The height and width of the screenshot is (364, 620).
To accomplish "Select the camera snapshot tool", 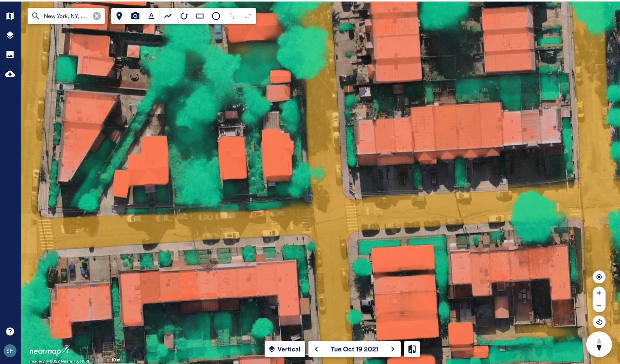I will pos(135,16).
